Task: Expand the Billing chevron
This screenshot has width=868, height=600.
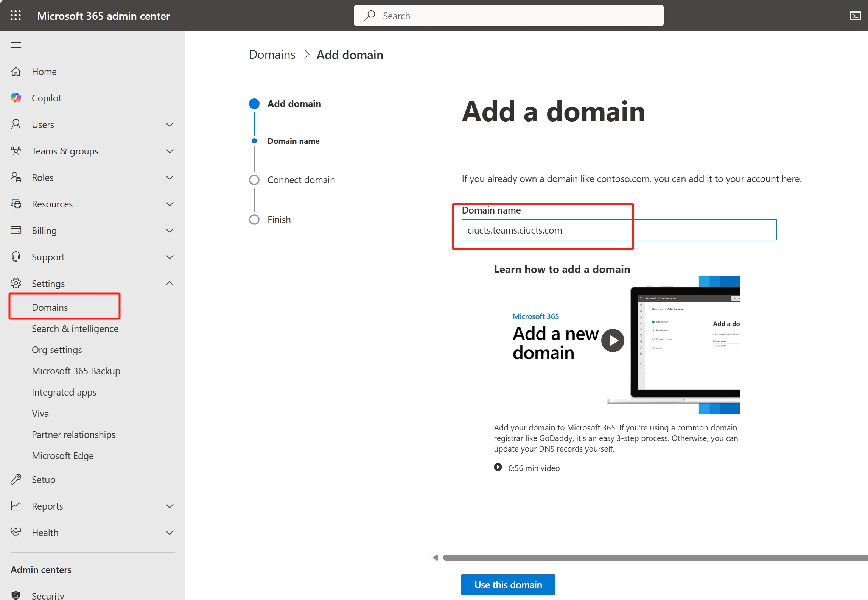Action: [x=170, y=231]
